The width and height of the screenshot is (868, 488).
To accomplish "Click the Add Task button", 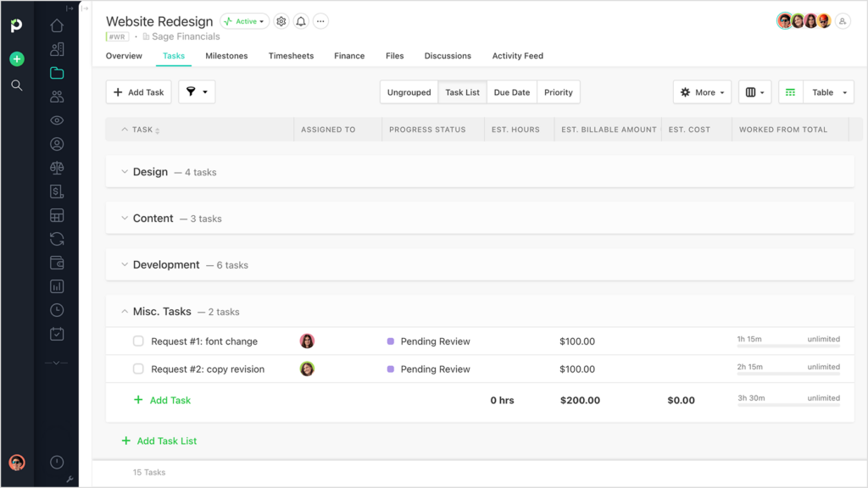I will click(138, 91).
